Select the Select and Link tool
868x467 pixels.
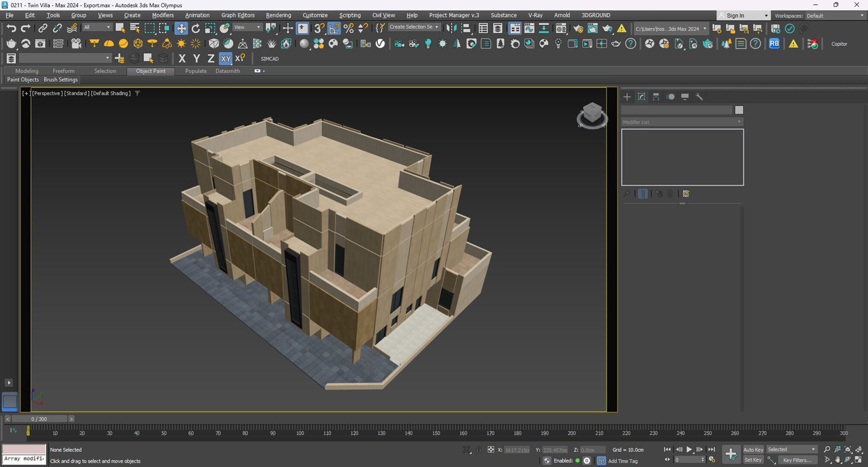tap(42, 29)
